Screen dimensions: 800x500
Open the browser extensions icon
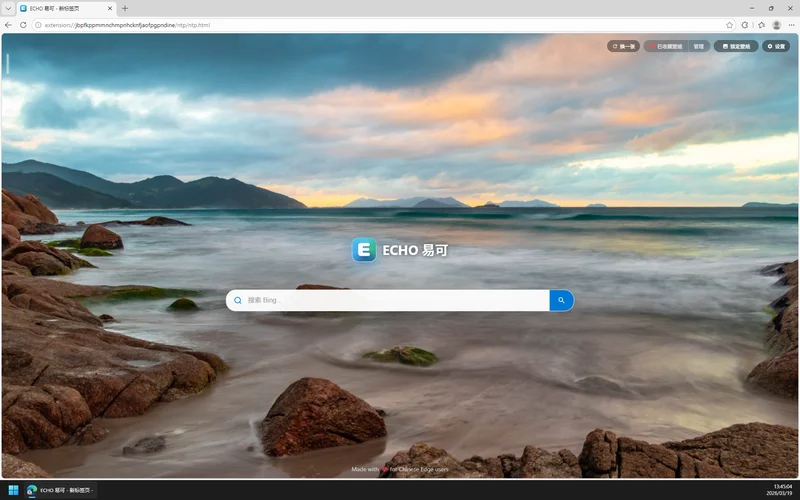(x=745, y=24)
